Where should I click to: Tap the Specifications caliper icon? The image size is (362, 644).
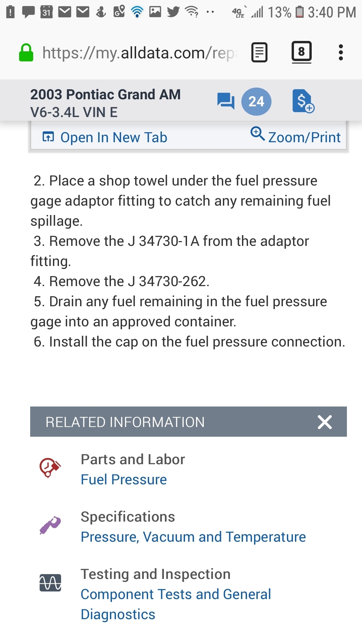tap(50, 525)
